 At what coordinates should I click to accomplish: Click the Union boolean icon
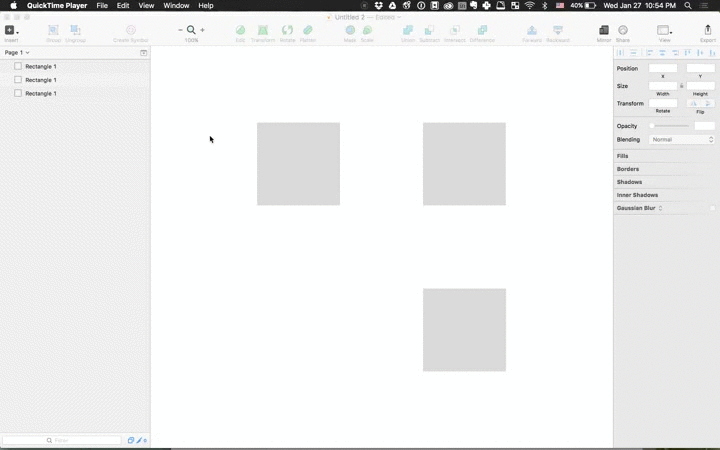point(408,30)
